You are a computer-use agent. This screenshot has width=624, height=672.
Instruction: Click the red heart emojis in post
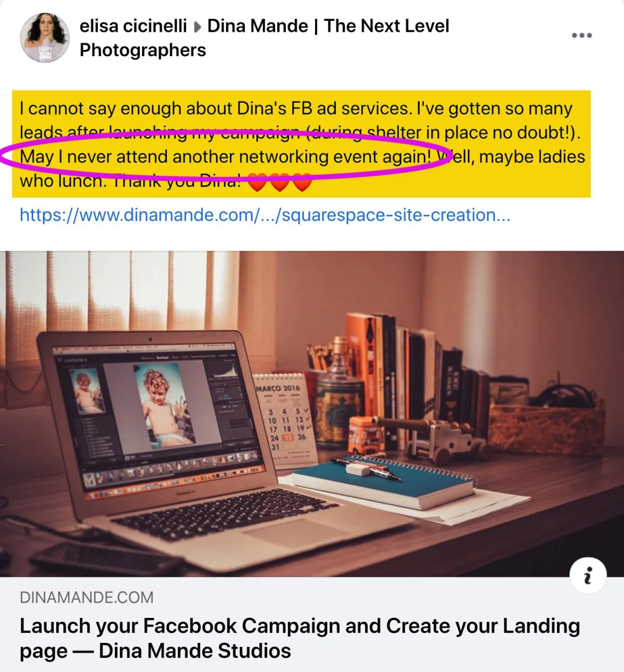pos(280,182)
